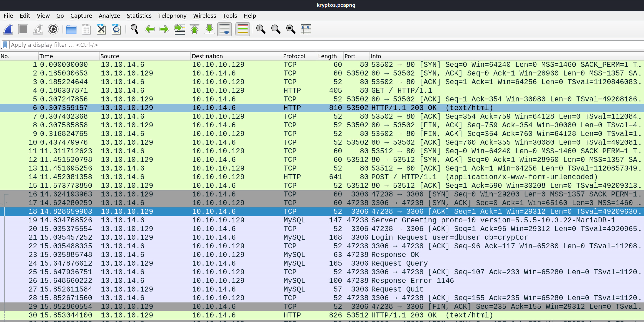Open the View menu
This screenshot has height=322, width=644.
coord(43,16)
